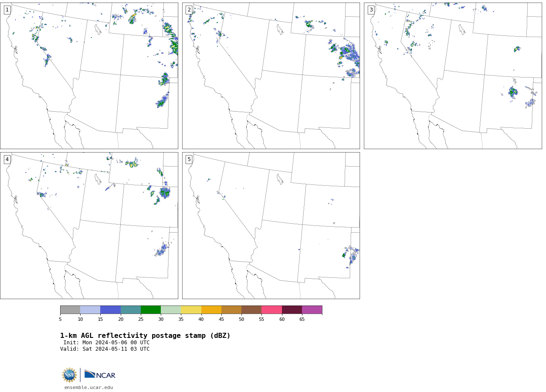546x392 pixels.
Task: Select the yellow 35-40 dBZ swatch
Action: [191, 310]
